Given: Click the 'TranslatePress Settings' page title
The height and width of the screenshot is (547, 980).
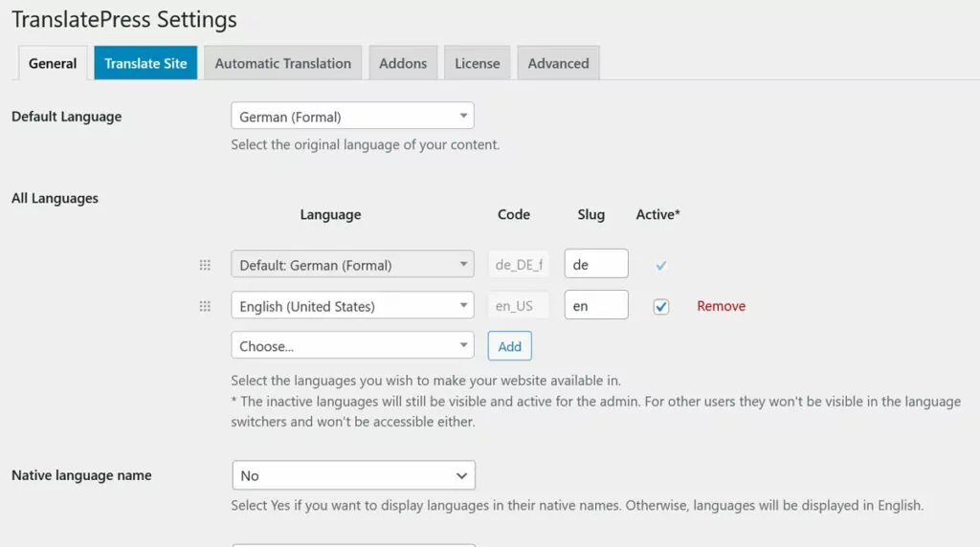Looking at the screenshot, I should point(124,19).
